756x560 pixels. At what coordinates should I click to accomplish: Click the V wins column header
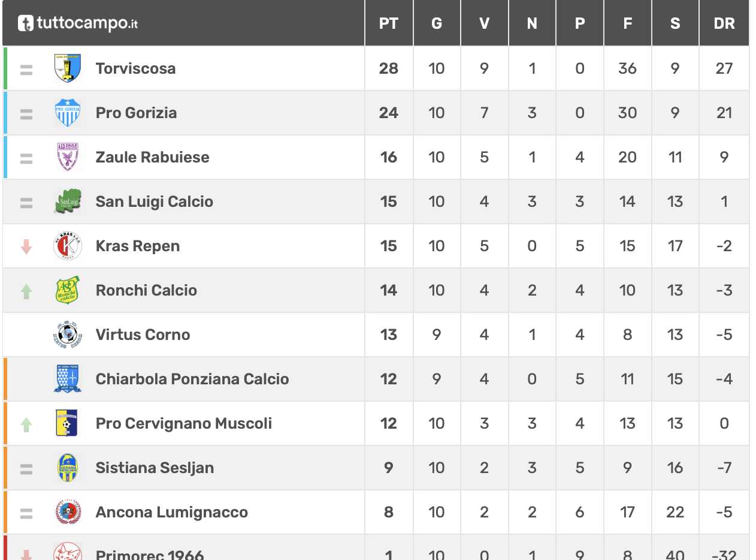coord(484,23)
